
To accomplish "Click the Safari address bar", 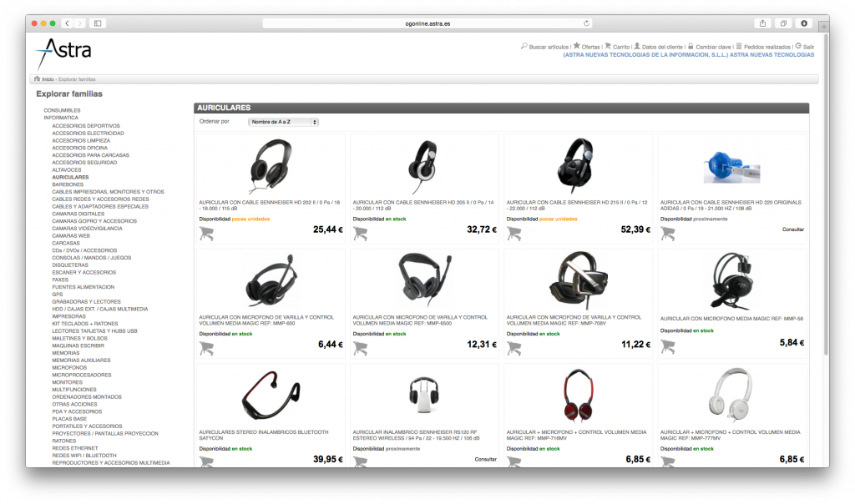I will [427, 23].
